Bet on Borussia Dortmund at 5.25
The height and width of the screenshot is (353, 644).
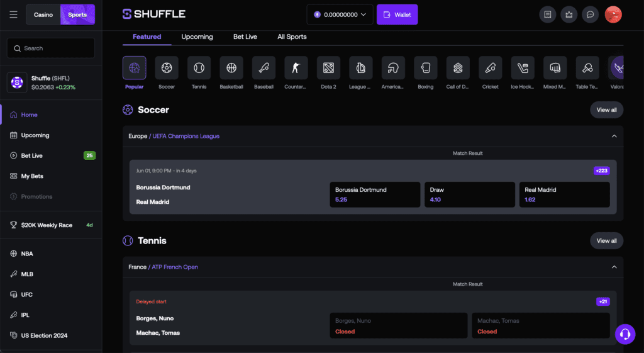[x=375, y=194]
